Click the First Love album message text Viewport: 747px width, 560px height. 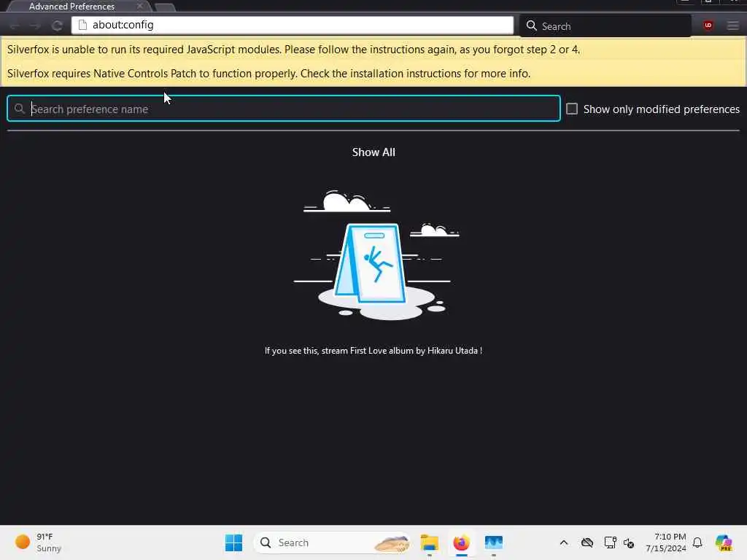[x=373, y=351]
